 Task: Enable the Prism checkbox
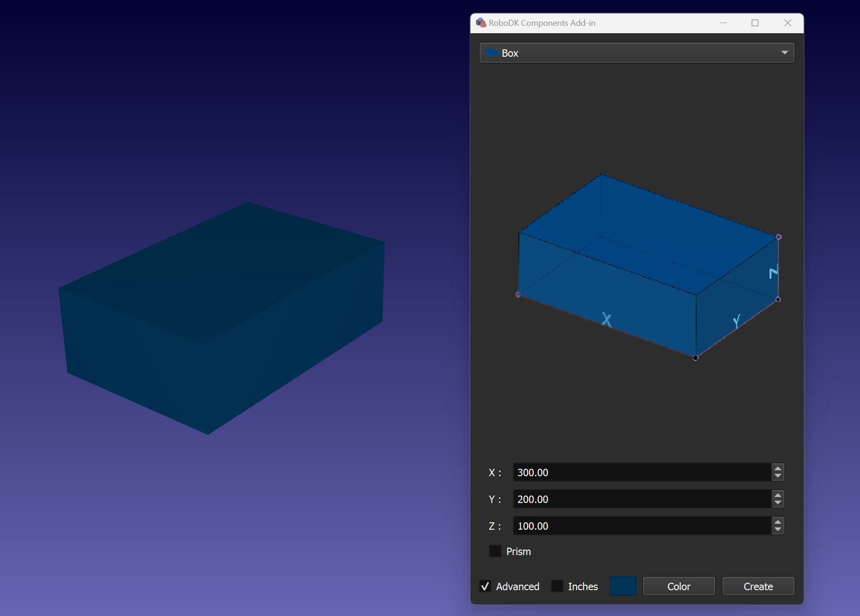tap(495, 551)
